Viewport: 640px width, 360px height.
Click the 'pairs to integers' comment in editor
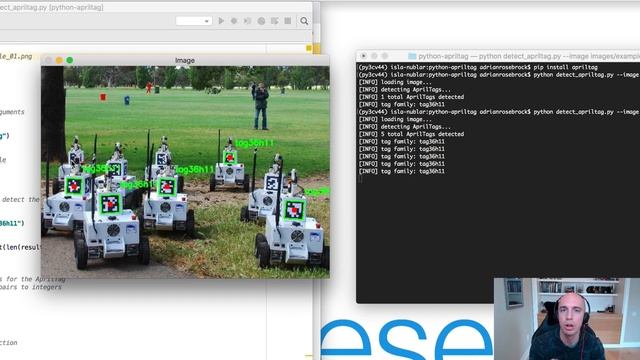tap(31, 287)
